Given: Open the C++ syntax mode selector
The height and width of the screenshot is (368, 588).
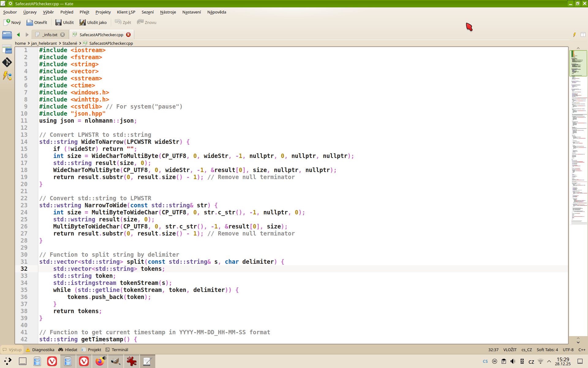Looking at the screenshot, I should tap(582, 350).
